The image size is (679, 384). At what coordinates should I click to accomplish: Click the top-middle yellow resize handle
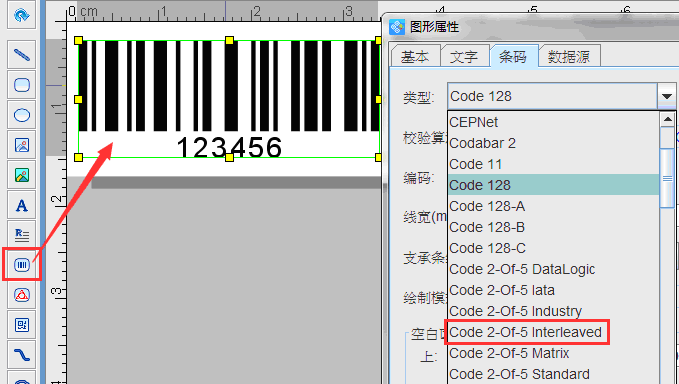click(x=229, y=40)
